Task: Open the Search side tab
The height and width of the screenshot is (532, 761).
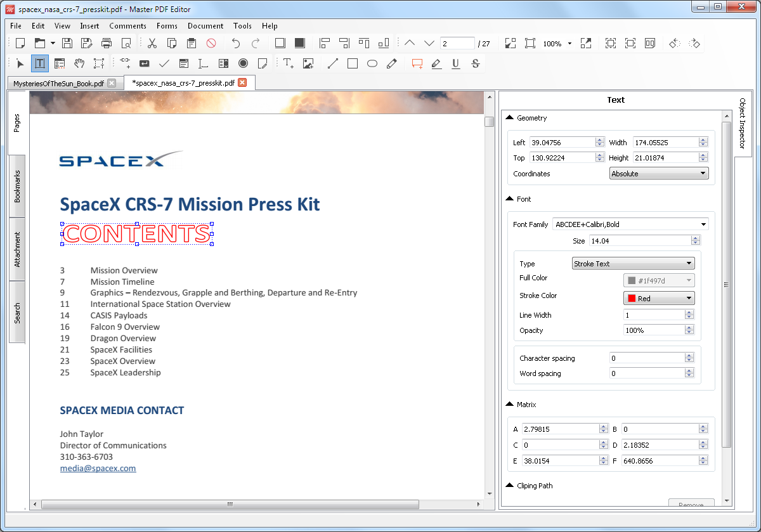Action: [x=17, y=313]
